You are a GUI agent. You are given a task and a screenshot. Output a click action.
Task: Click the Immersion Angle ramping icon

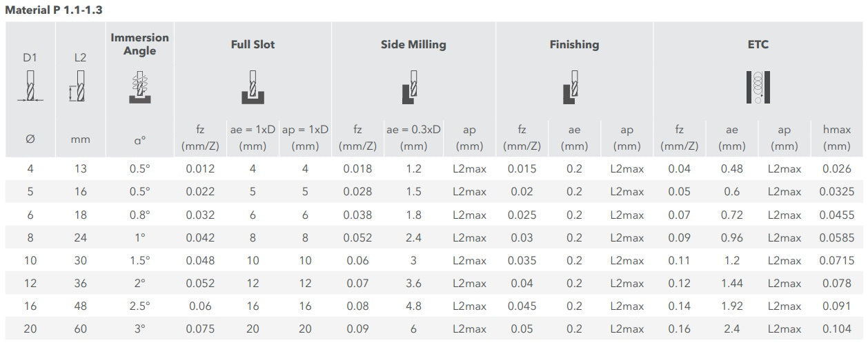pos(139,88)
